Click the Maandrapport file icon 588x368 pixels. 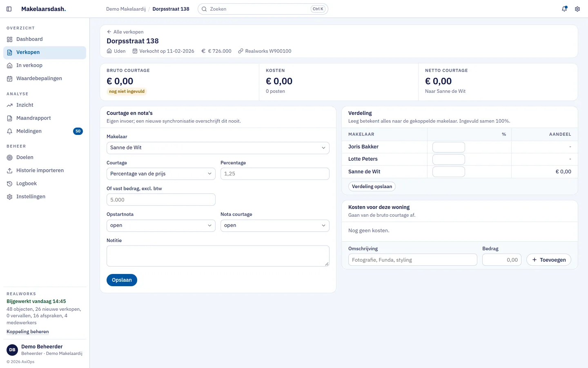[x=10, y=118]
